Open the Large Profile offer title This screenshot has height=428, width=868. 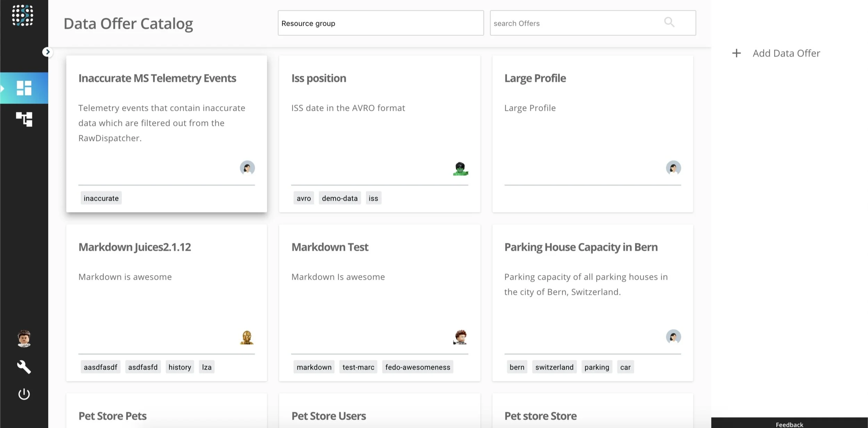535,79
